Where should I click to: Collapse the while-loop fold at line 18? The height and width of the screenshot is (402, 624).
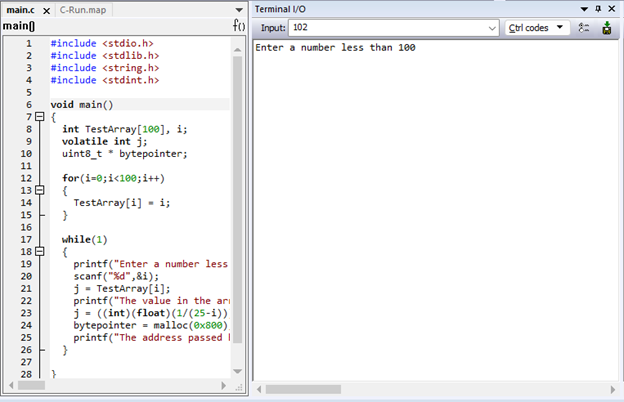(39, 252)
